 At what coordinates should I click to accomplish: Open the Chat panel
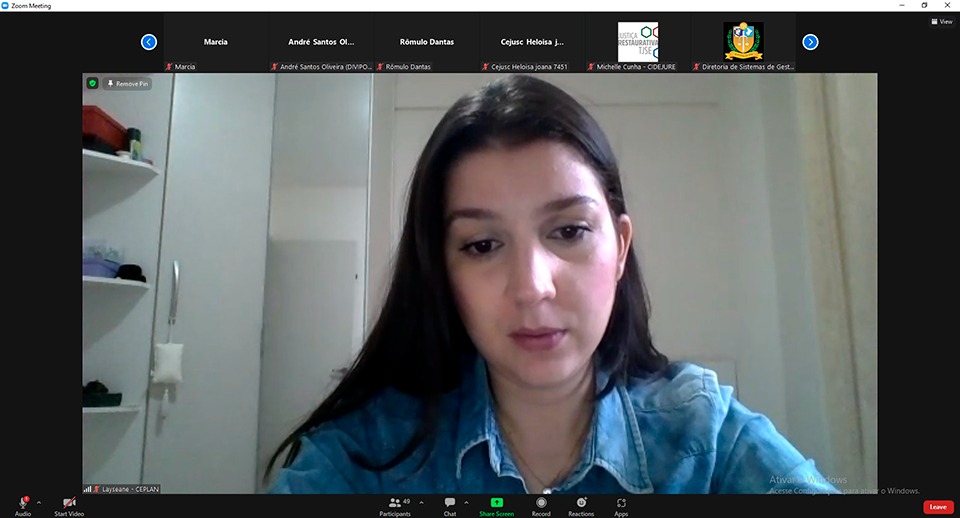tap(450, 502)
